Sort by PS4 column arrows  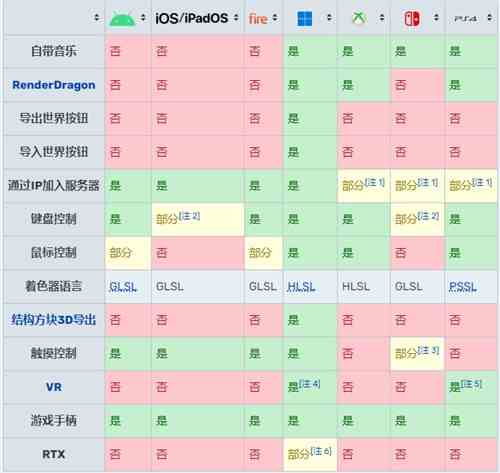(489, 18)
